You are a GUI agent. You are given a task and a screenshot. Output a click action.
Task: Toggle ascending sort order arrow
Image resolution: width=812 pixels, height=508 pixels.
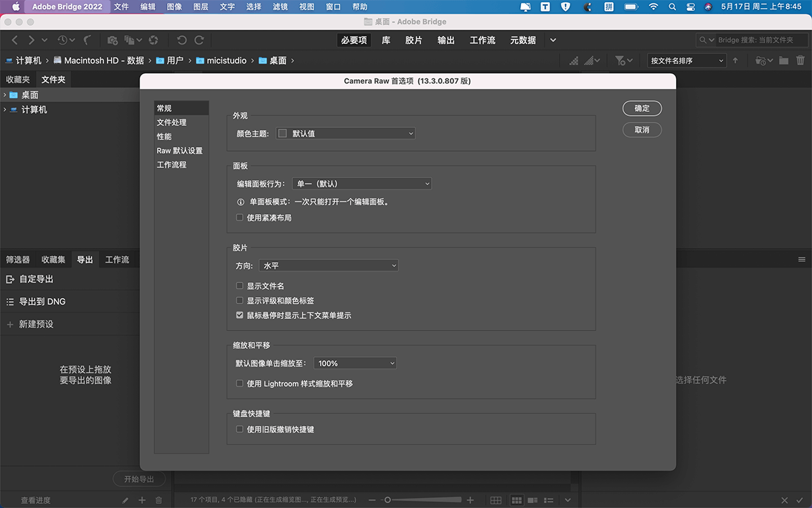click(736, 60)
